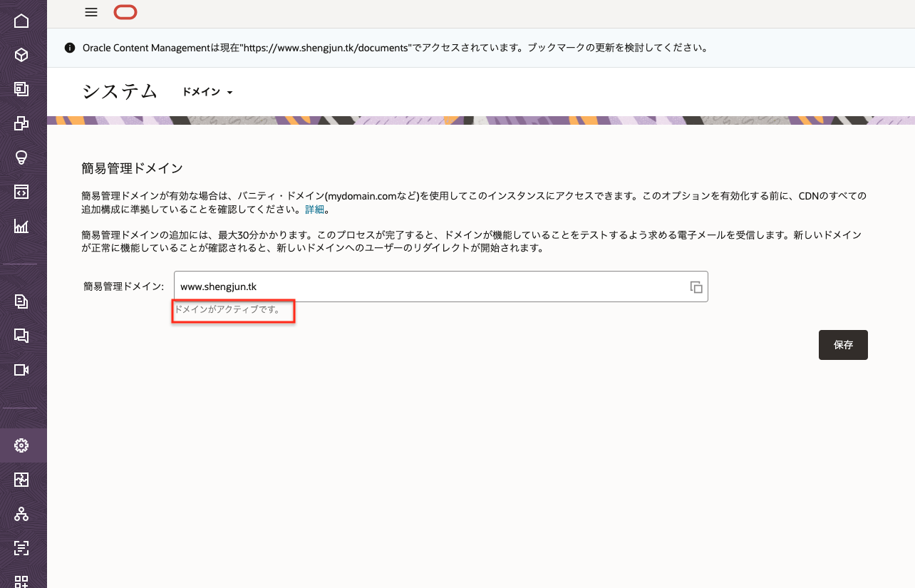Screen dimensions: 915x588
Task: Open the Conversations chat icon
Action: click(23, 335)
